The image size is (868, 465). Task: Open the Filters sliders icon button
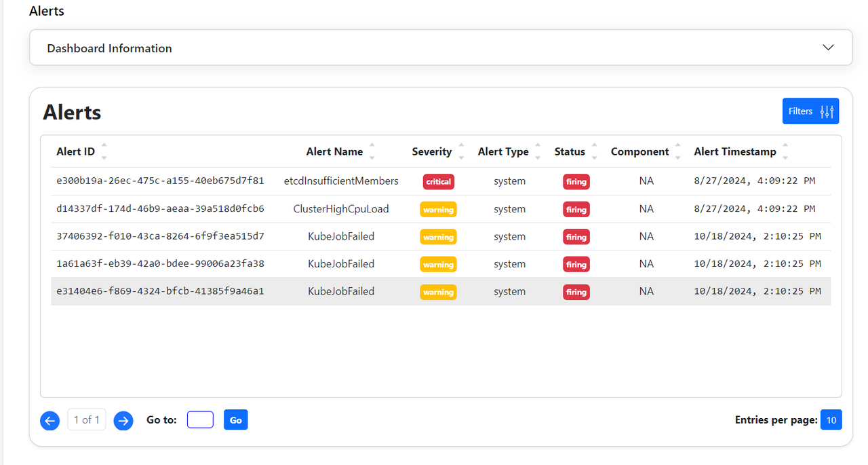[x=810, y=111]
